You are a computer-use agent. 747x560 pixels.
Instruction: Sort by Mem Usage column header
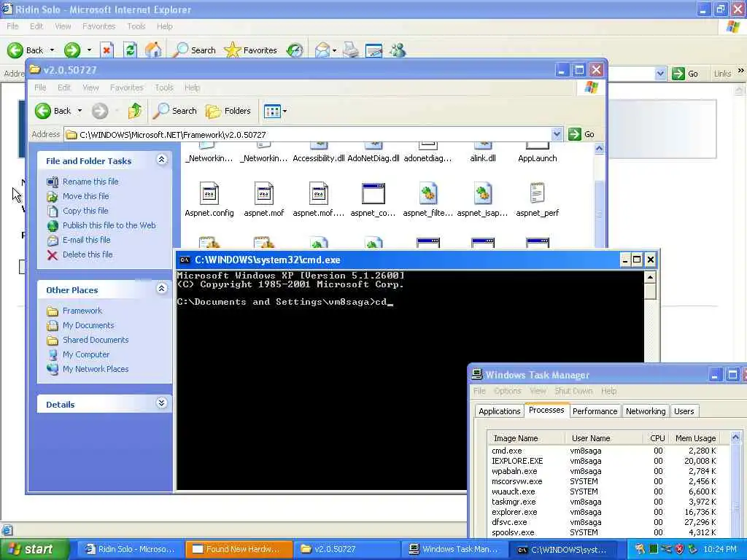click(695, 438)
